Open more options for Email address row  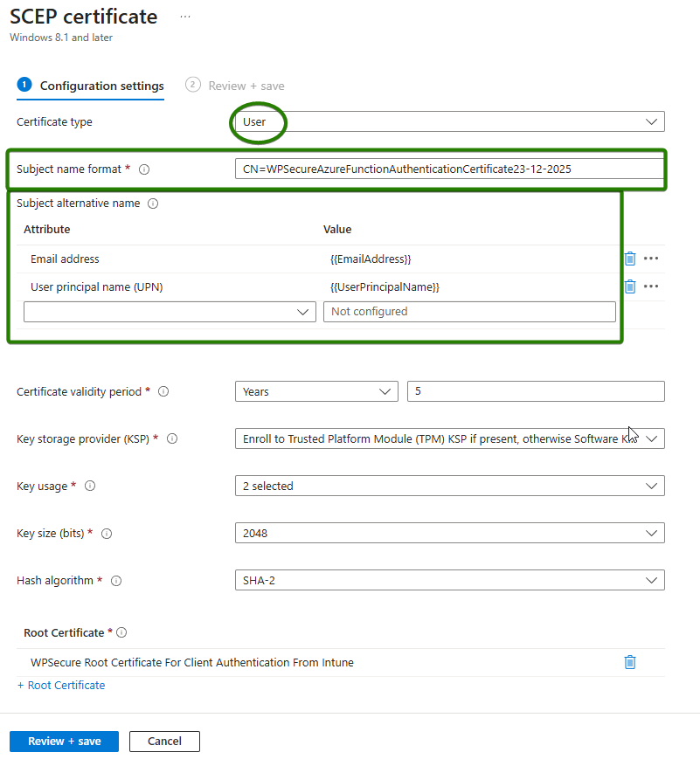651,259
